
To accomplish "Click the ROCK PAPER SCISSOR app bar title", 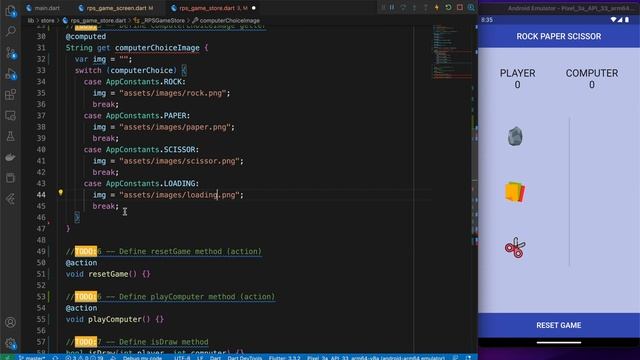I will (x=558, y=37).
